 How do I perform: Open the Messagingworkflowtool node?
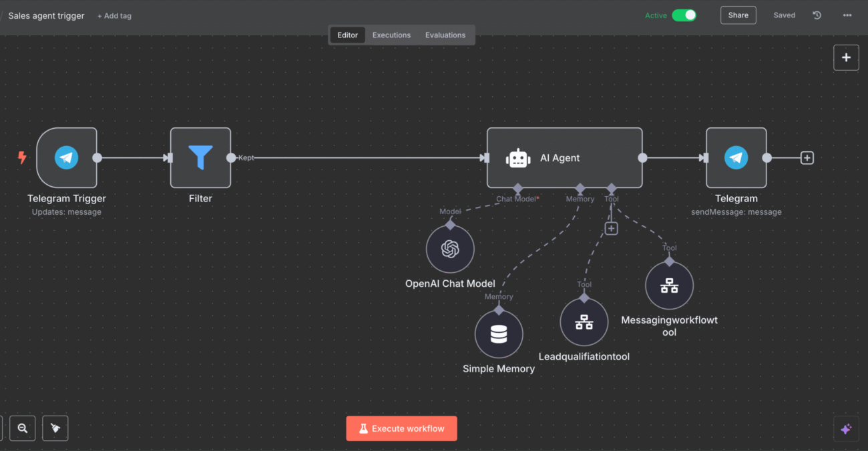(669, 285)
